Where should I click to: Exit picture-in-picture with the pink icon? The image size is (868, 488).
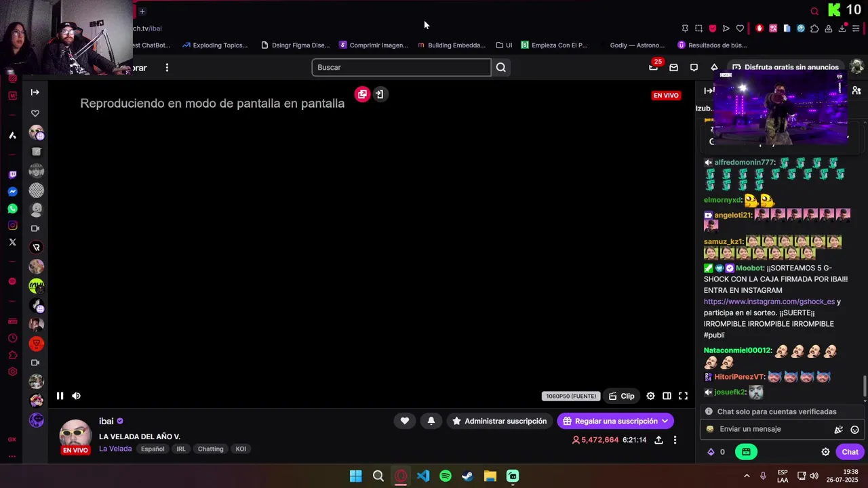pos(362,94)
